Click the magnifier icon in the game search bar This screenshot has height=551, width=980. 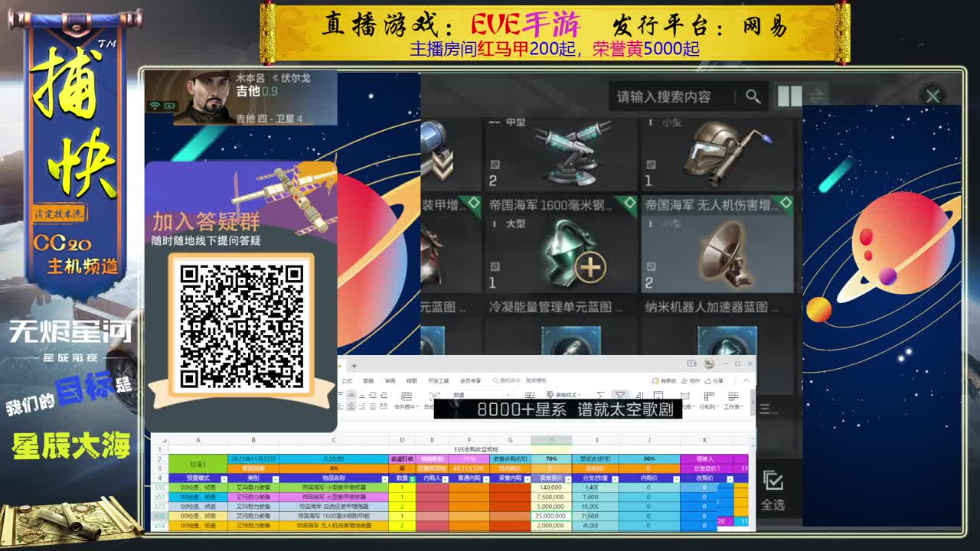coord(753,96)
